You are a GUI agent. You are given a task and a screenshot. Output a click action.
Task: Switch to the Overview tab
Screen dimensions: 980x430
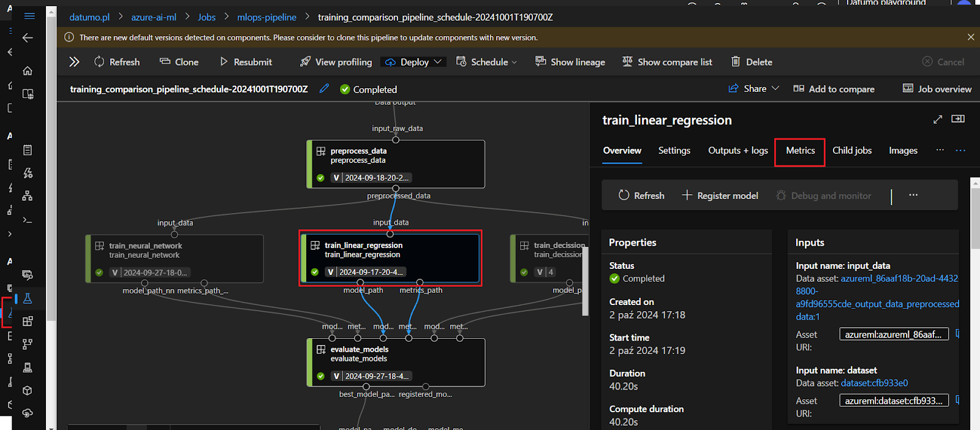tap(622, 151)
